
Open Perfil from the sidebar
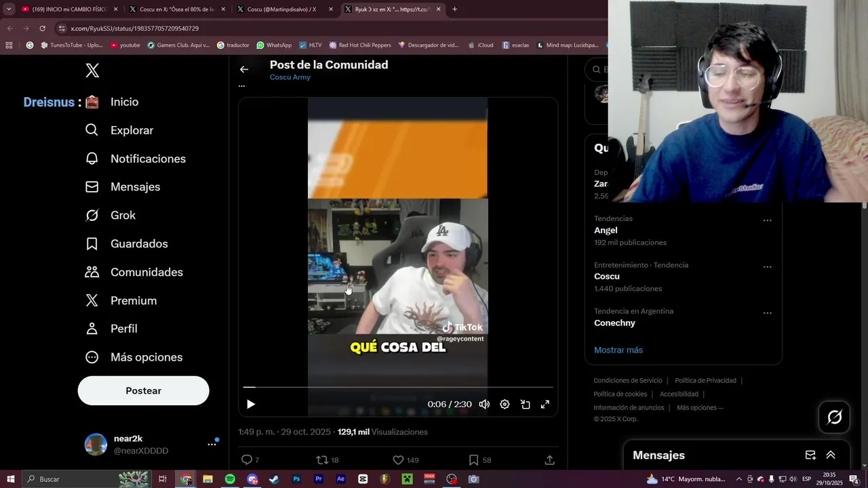pos(111,329)
